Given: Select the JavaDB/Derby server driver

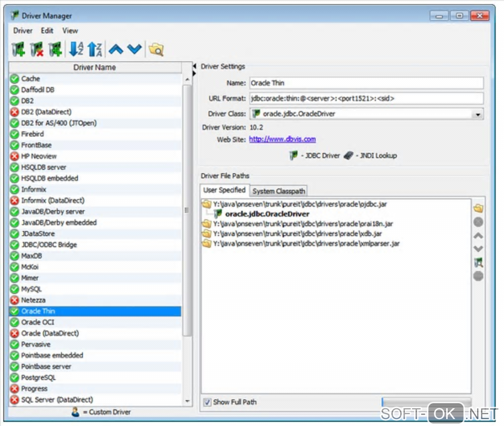Looking at the screenshot, I should point(95,212).
